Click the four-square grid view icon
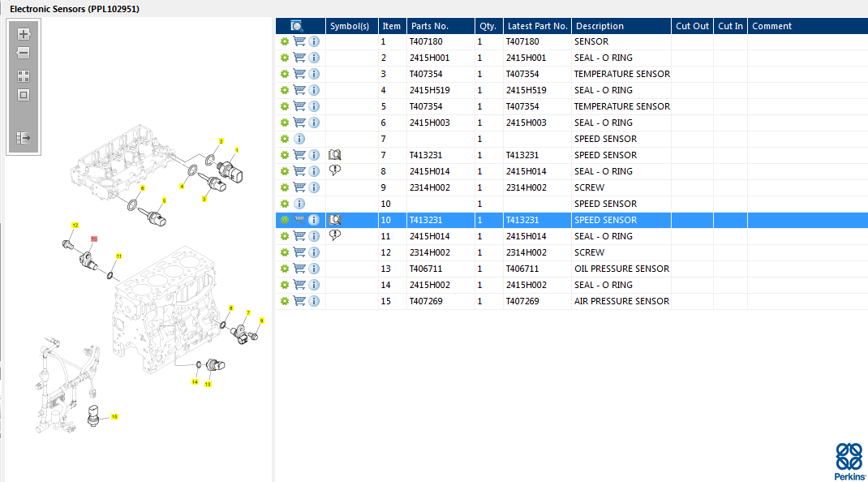 coord(24,76)
